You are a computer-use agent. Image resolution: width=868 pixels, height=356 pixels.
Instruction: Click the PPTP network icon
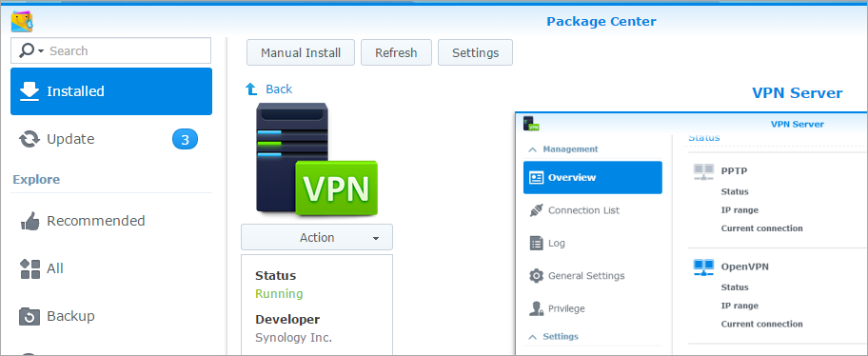pos(703,172)
